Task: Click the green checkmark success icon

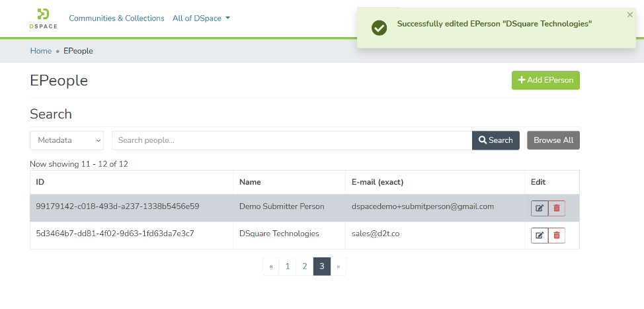Action: click(x=379, y=28)
